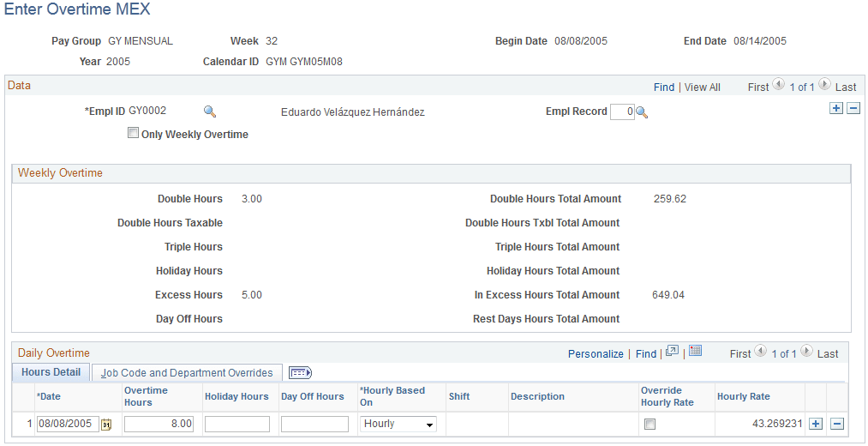Click the Date field with 08/08/2005

(68, 425)
